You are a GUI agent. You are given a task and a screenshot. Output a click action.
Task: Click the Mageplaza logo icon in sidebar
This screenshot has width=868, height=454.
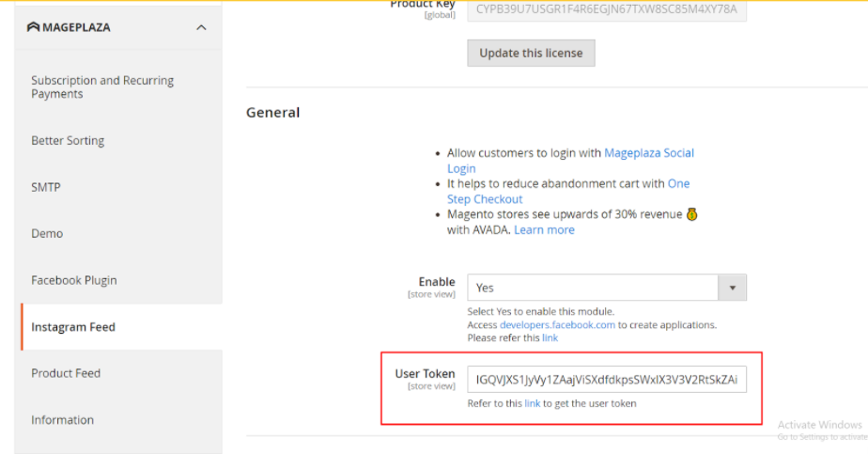(33, 27)
